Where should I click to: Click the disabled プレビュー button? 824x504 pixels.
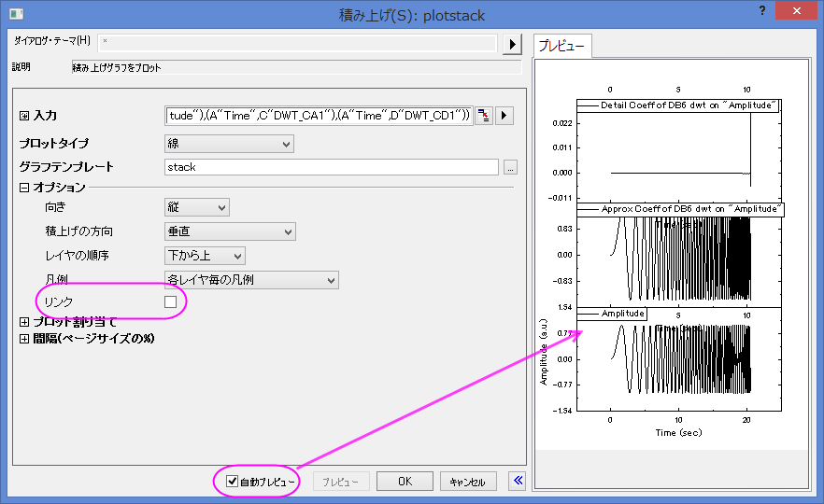pos(340,482)
